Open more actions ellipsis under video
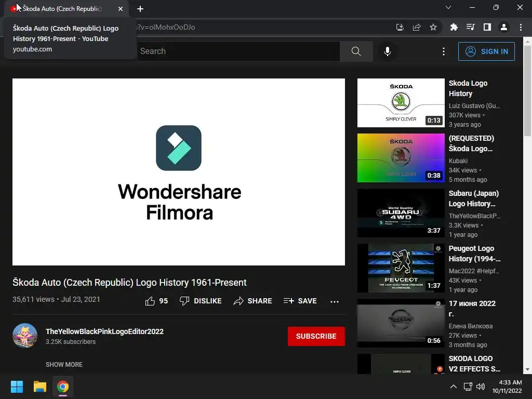532x399 pixels. coord(335,301)
